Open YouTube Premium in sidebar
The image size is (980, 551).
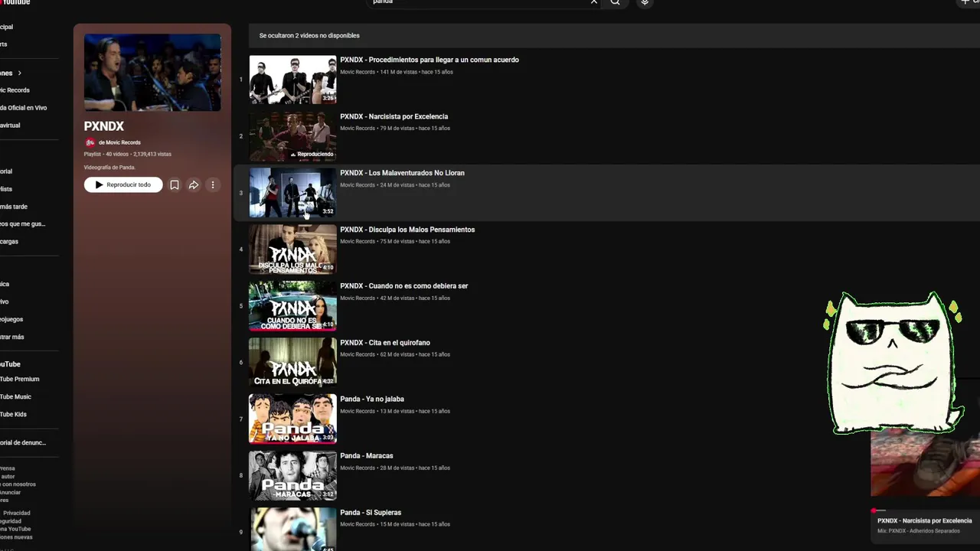pyautogui.click(x=19, y=379)
